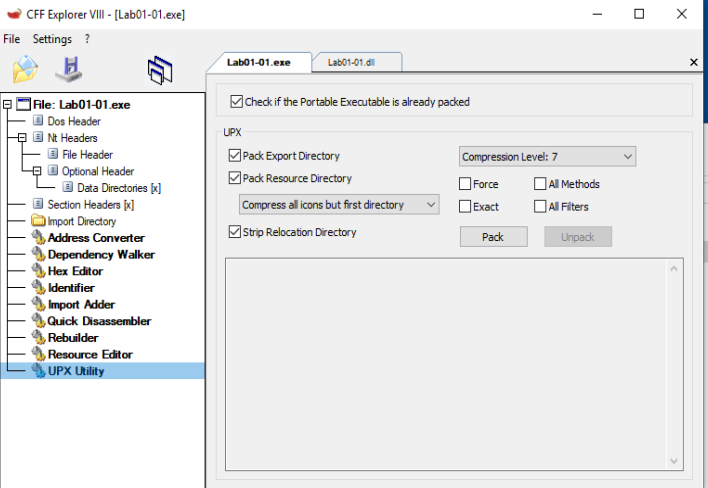Click the cascading windows toolbar icon
The image size is (708, 488).
click(x=160, y=70)
